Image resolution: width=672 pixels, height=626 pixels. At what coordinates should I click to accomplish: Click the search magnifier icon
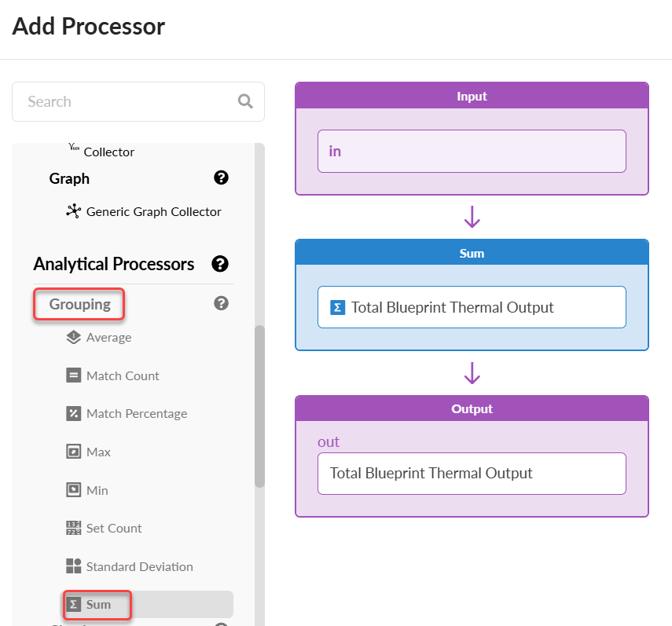click(245, 101)
